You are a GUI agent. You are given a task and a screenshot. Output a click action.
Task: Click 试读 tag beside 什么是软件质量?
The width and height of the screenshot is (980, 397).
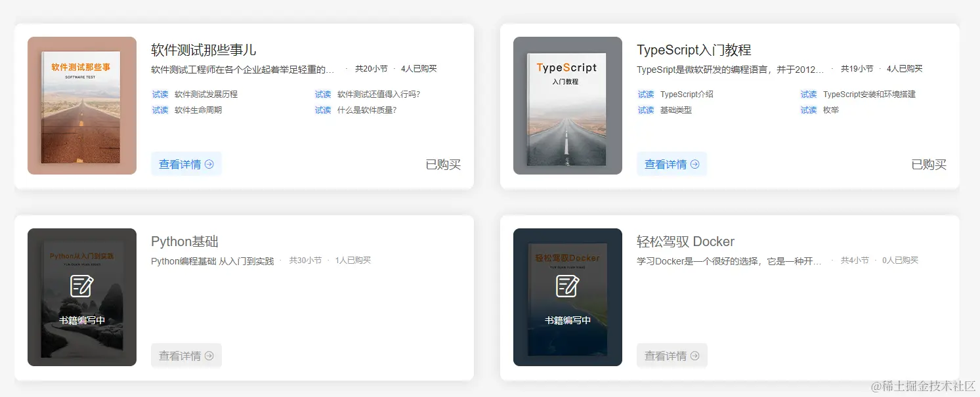pyautogui.click(x=323, y=110)
